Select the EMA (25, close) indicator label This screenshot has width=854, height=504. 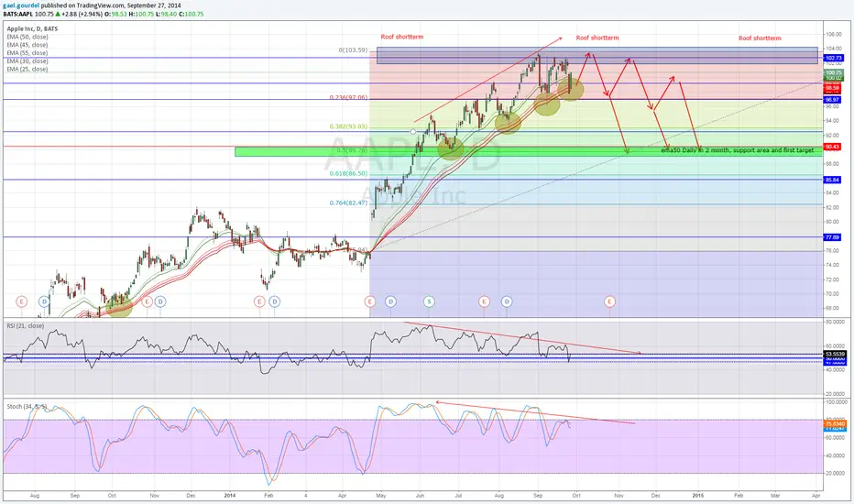click(x=27, y=70)
